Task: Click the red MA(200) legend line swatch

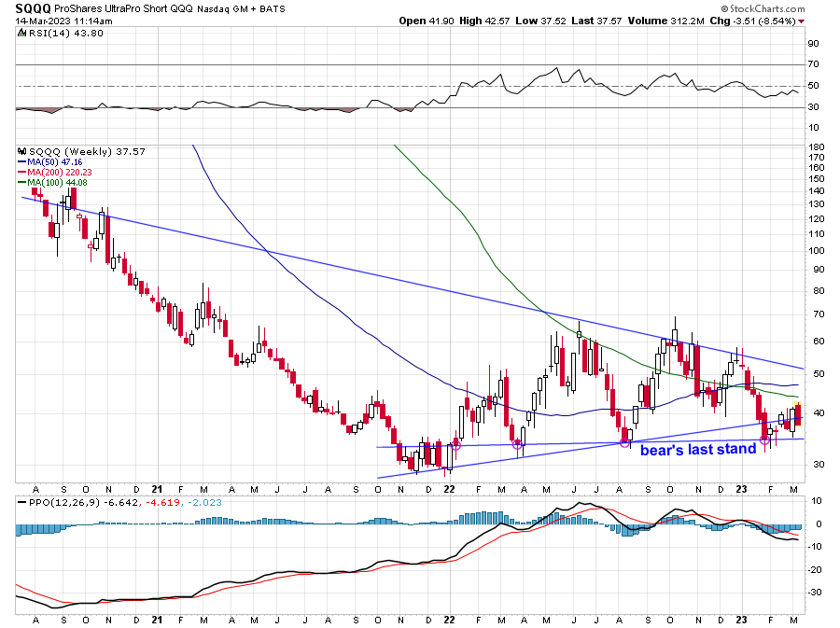Action: click(x=22, y=172)
